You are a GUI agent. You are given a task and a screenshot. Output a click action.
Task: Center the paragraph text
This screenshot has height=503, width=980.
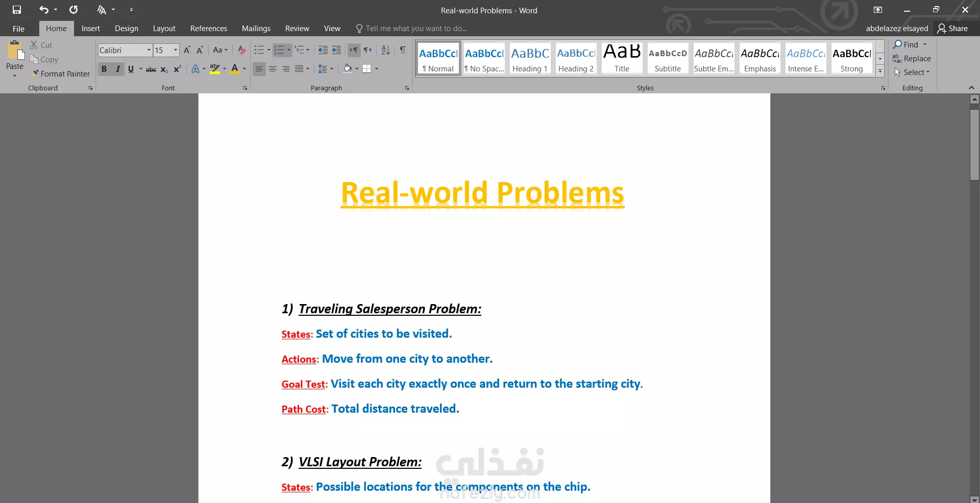click(273, 69)
